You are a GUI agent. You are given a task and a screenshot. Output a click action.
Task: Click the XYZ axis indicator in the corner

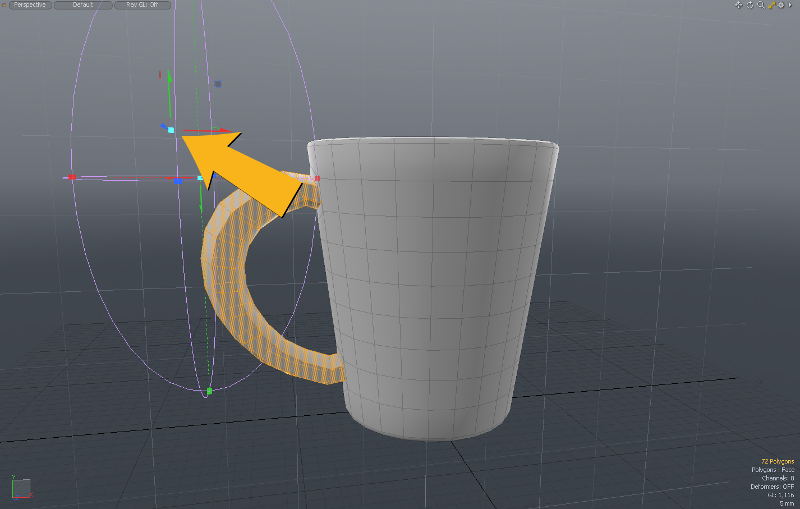(20, 488)
